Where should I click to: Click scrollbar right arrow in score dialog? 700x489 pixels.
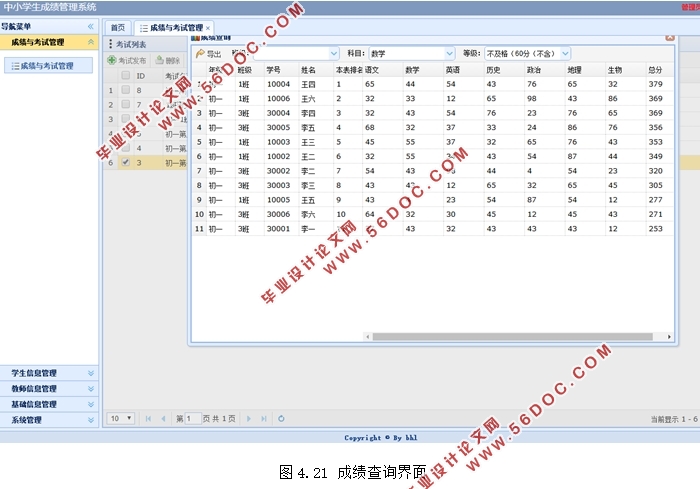click(x=669, y=337)
